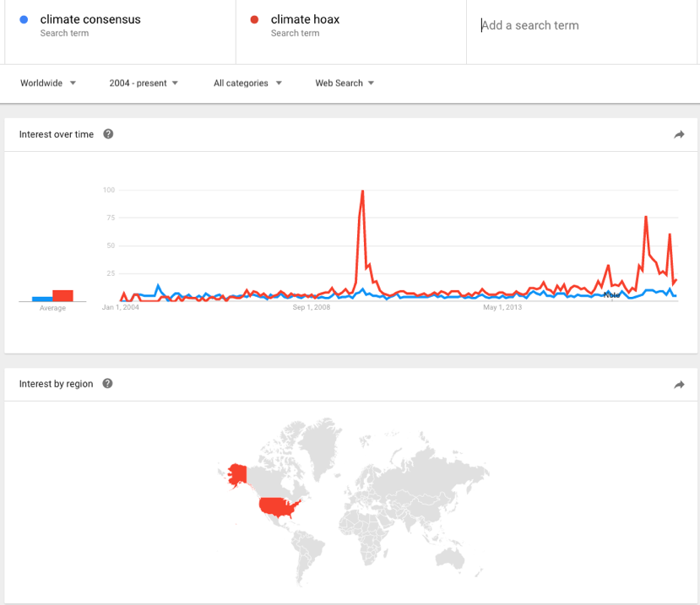Screen dimensions: 700x605
Task: Click the help icon beside Interest over time
Action: pyautogui.click(x=108, y=134)
